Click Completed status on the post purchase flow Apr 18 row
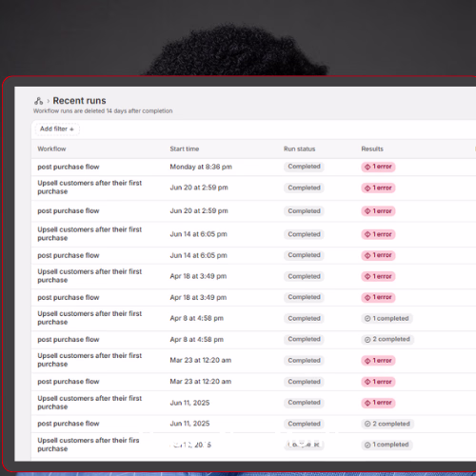 pyautogui.click(x=304, y=297)
